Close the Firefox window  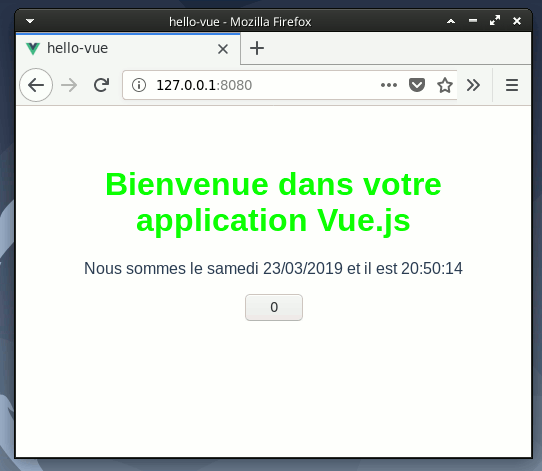517,21
